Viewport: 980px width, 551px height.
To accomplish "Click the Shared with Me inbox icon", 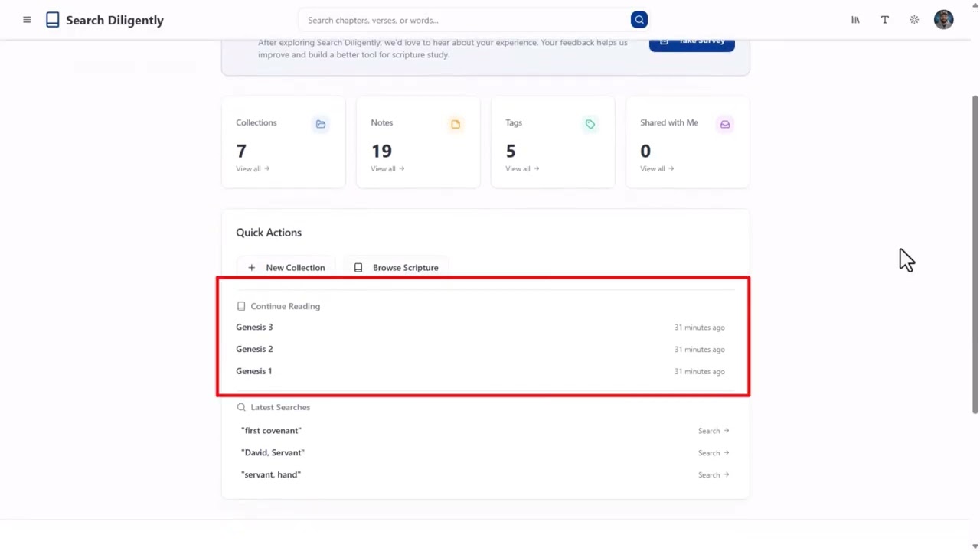I will coord(725,124).
